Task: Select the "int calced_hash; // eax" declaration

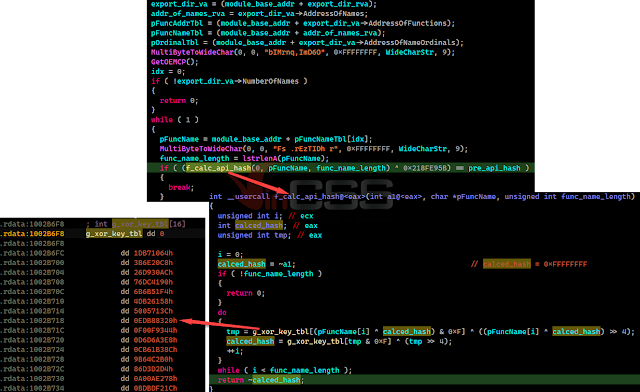Action: point(267,226)
